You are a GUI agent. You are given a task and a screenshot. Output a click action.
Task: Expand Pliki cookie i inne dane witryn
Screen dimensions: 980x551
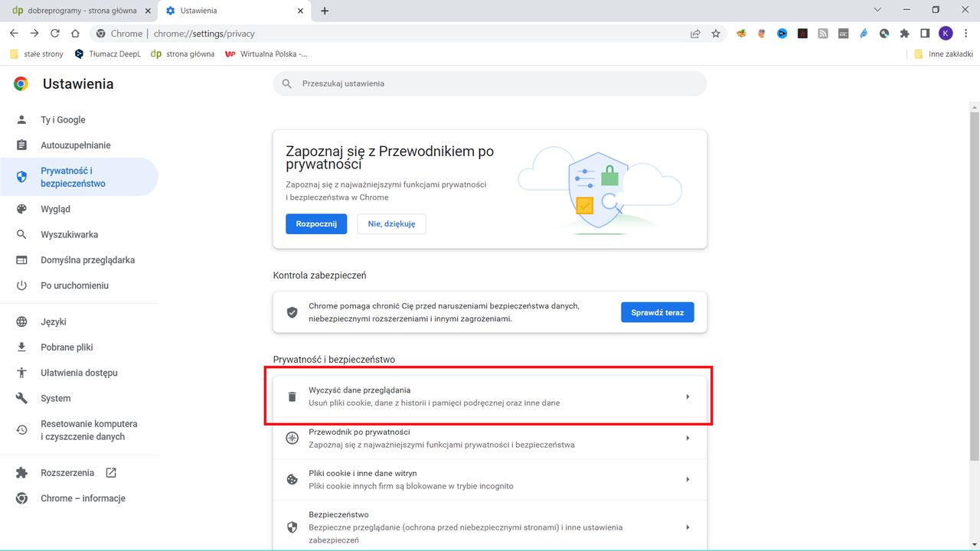(x=490, y=479)
